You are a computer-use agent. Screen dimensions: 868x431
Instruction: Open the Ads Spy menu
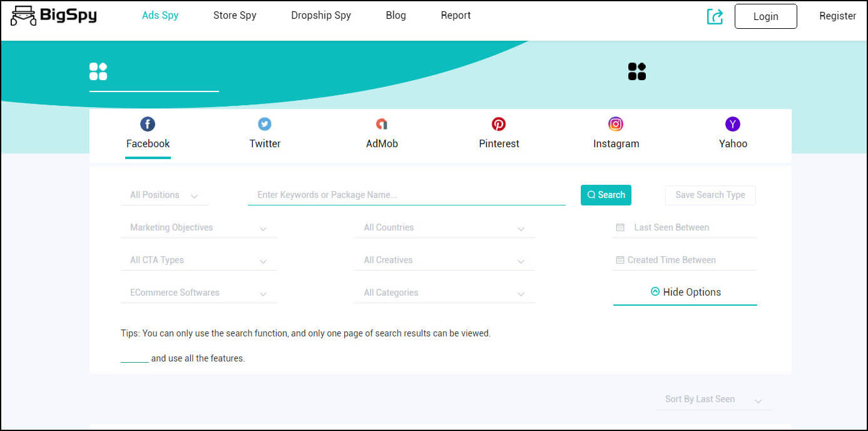pyautogui.click(x=160, y=16)
